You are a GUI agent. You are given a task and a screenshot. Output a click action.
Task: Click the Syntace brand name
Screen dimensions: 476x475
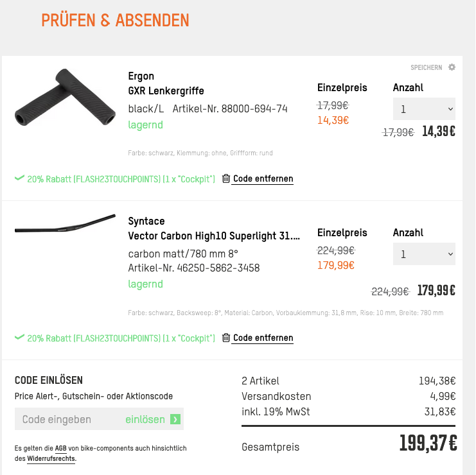click(x=146, y=221)
